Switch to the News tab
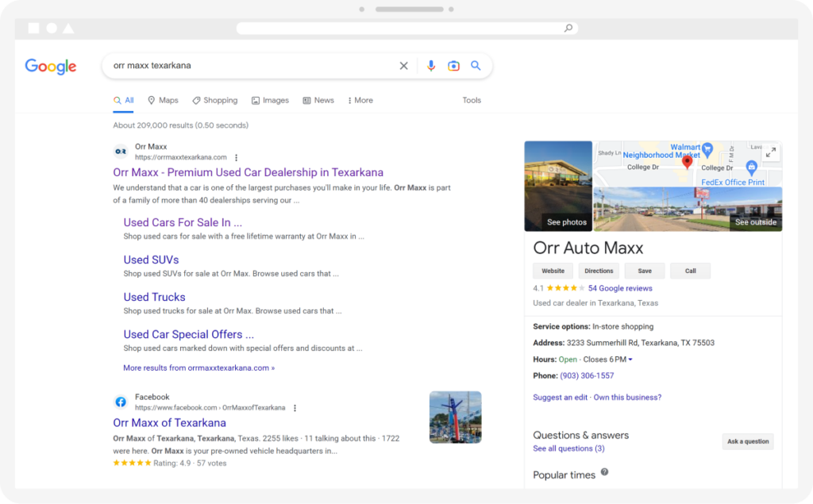This screenshot has width=813, height=504. (318, 101)
